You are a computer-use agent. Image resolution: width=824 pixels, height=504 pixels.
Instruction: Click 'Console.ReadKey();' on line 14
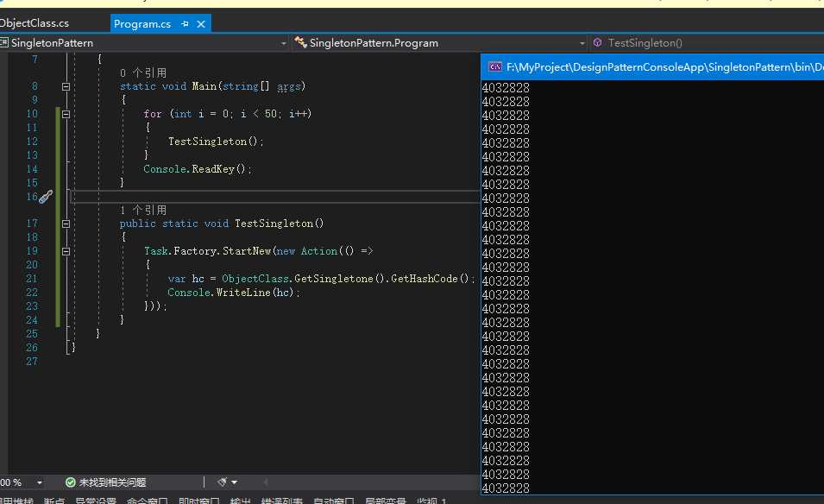point(198,169)
